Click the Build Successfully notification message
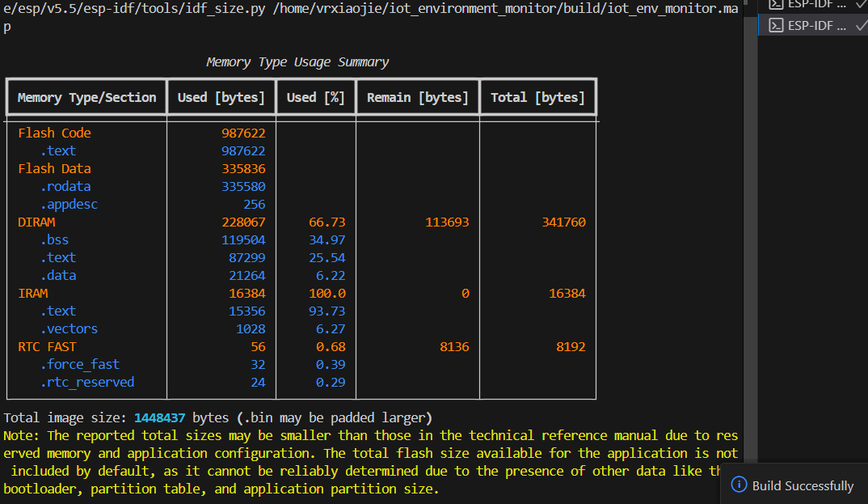This screenshot has width=868, height=504. point(802,485)
